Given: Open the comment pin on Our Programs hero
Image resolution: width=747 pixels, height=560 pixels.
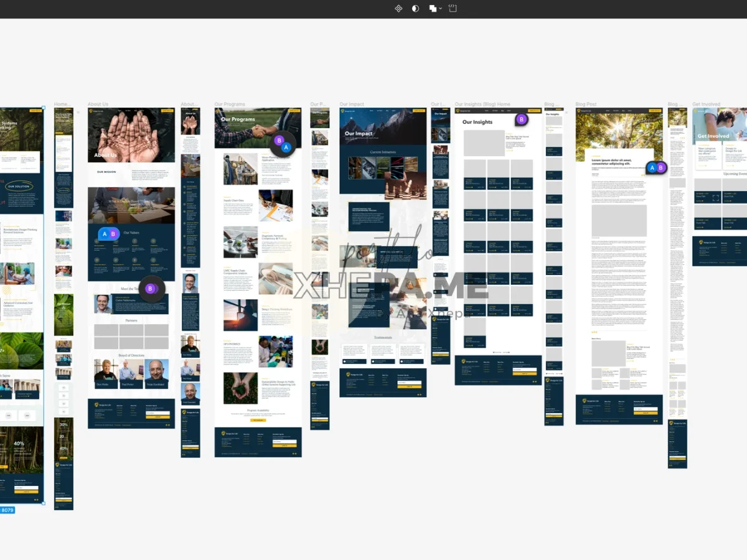Looking at the screenshot, I should click(x=283, y=144).
